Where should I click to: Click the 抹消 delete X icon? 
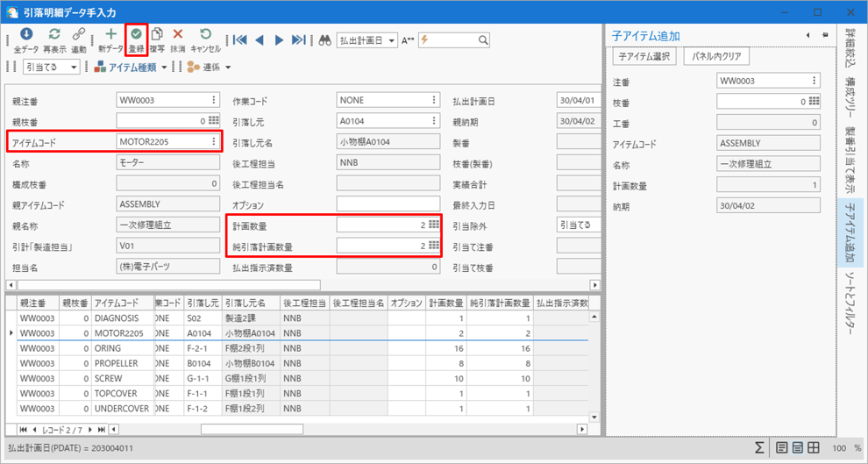point(178,35)
